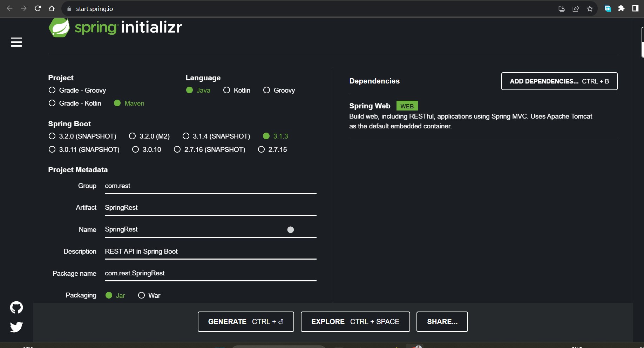
Task: Click the Add Dependencies button
Action: pos(560,81)
